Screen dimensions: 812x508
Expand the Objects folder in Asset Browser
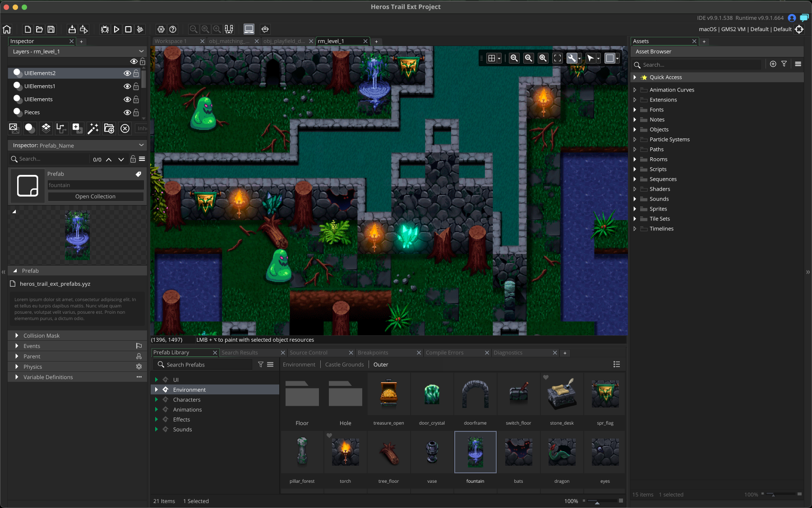635,129
